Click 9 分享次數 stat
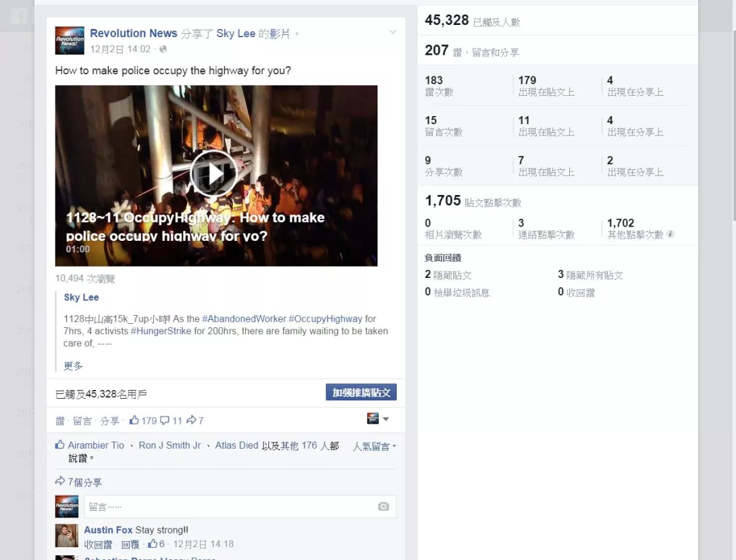Screen dimensions: 736x560 tap(444, 166)
